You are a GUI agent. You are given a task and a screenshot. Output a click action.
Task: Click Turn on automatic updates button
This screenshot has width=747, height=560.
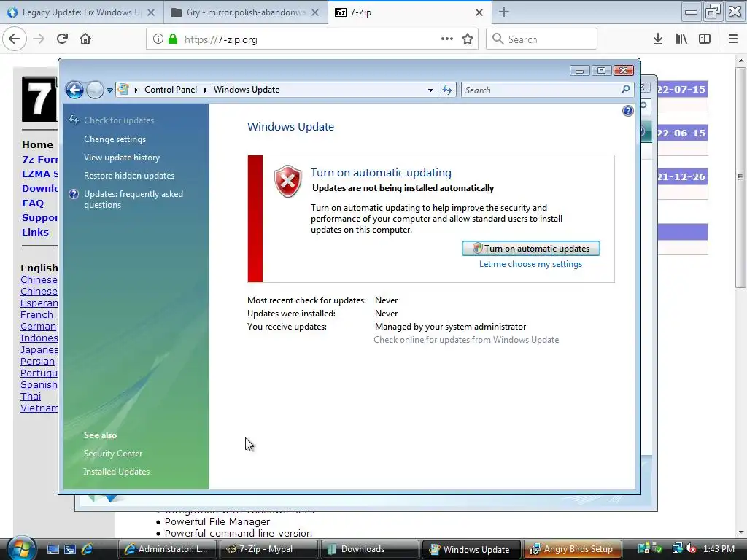[531, 248]
